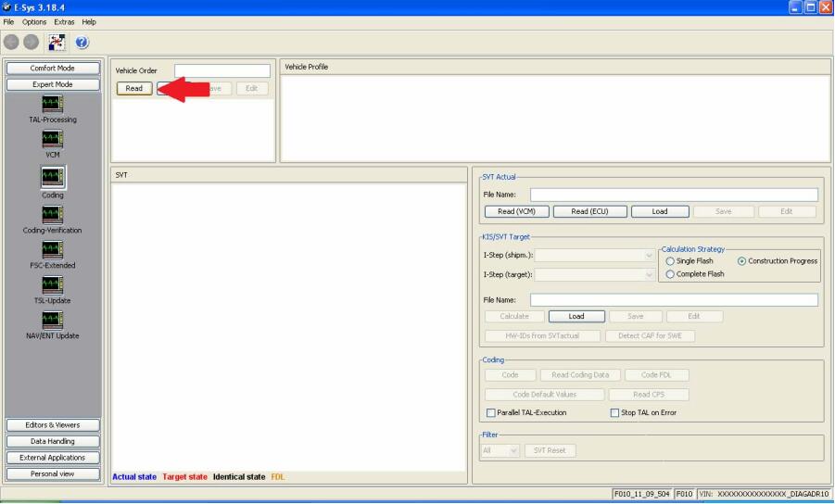
Task: Open the External Applications section
Action: [x=53, y=458]
